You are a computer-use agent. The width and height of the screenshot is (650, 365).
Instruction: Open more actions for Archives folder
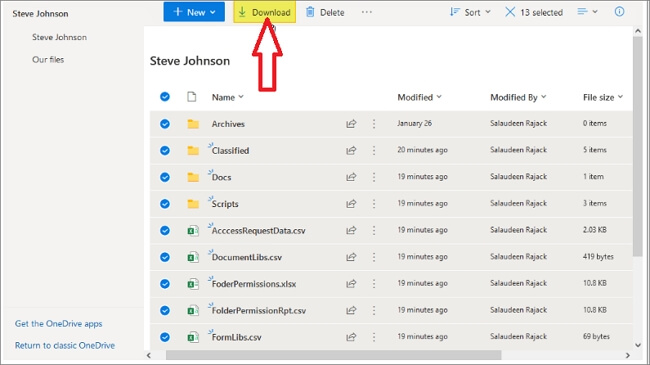(374, 124)
